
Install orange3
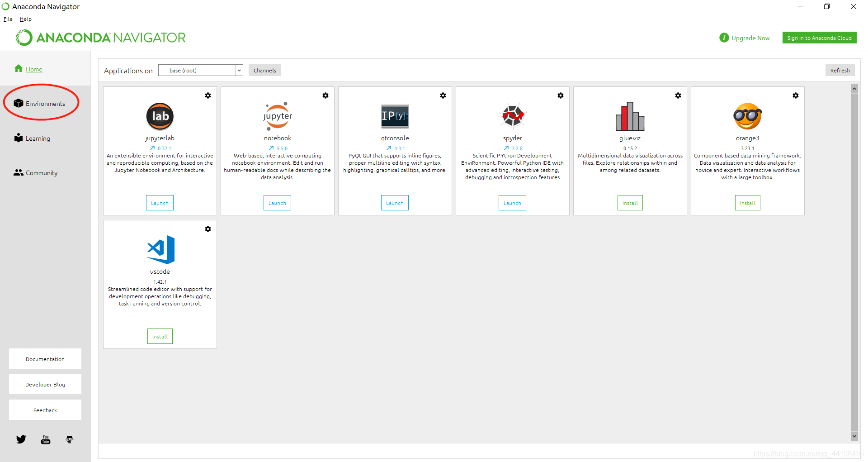coord(748,203)
